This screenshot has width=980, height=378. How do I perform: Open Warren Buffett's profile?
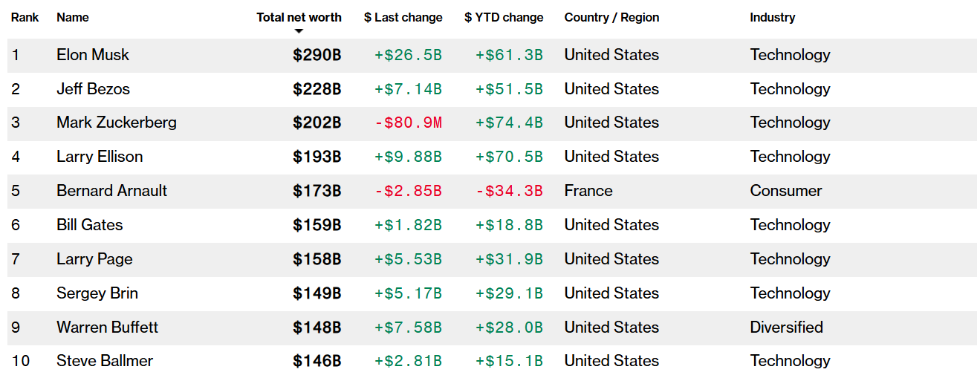(x=107, y=328)
